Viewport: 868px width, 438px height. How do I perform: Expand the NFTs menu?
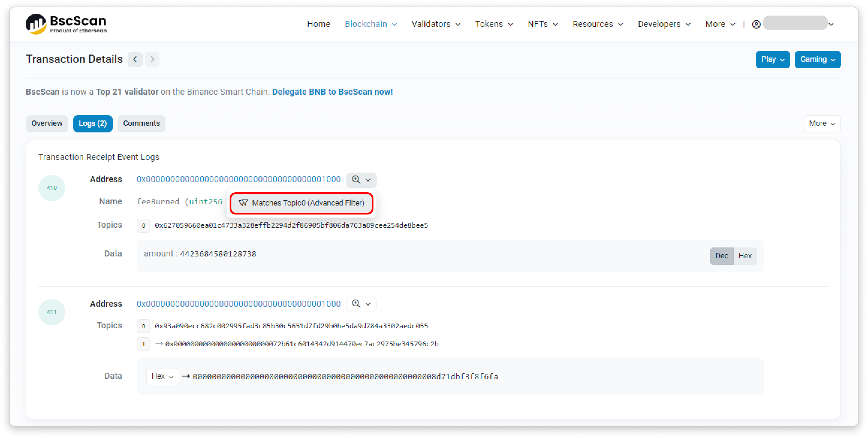pos(542,24)
